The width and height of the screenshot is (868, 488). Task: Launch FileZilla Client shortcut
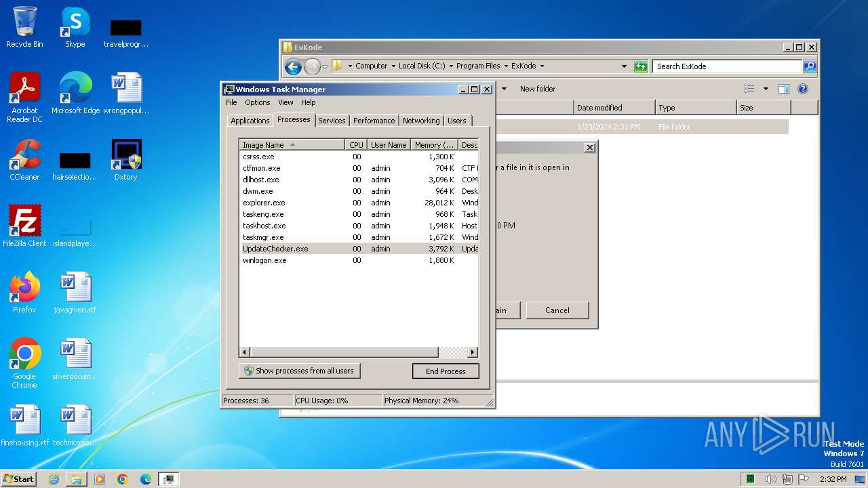pyautogui.click(x=24, y=226)
